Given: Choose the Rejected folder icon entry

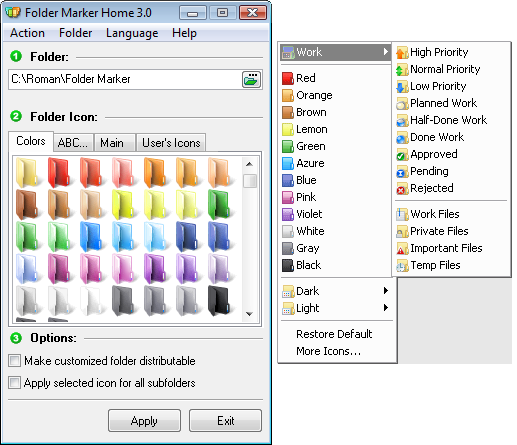Looking at the screenshot, I should pyautogui.click(x=425, y=188).
